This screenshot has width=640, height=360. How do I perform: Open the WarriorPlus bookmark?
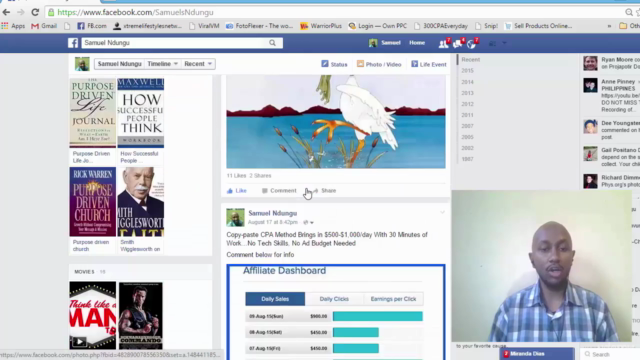321,26
